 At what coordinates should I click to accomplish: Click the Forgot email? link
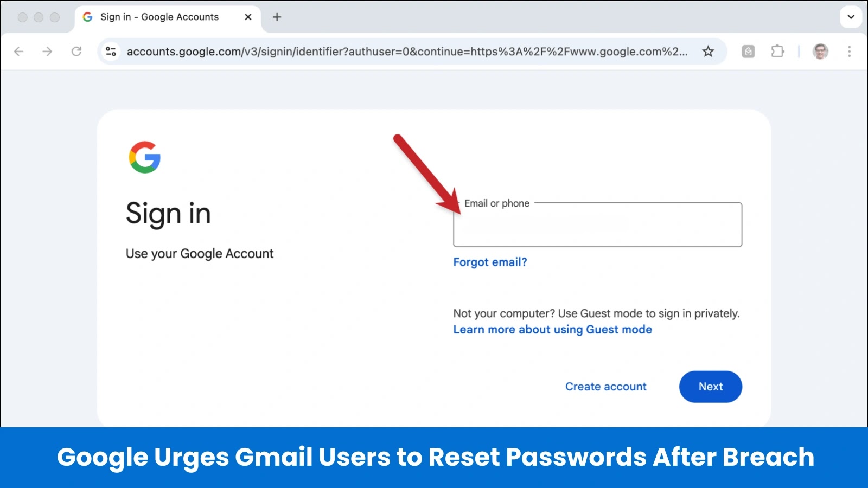point(490,262)
